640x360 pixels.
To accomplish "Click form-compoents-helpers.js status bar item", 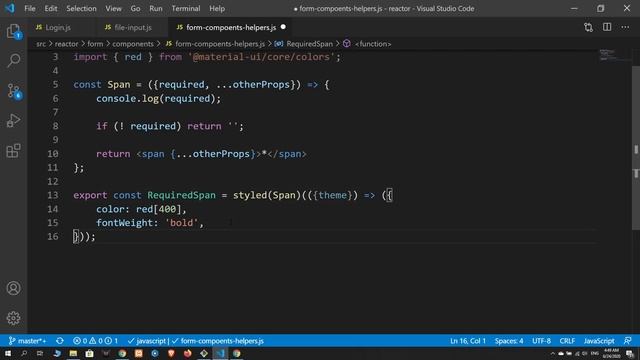I will pos(218,341).
